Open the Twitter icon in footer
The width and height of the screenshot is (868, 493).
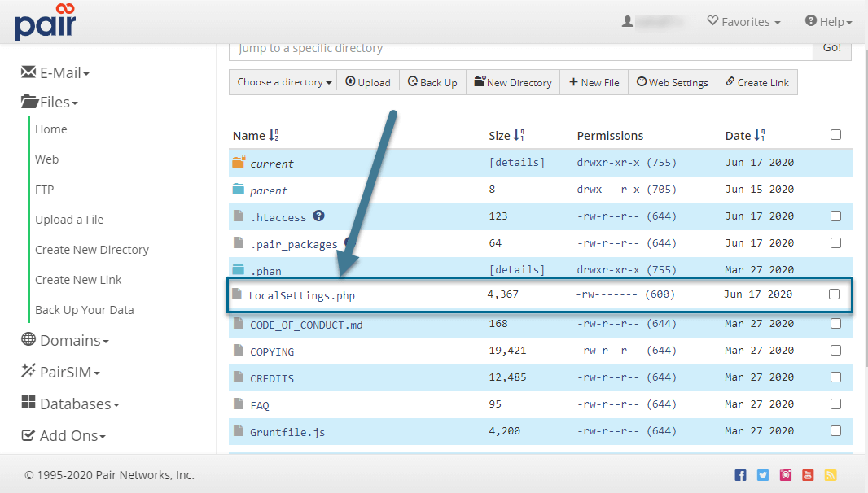[763, 475]
